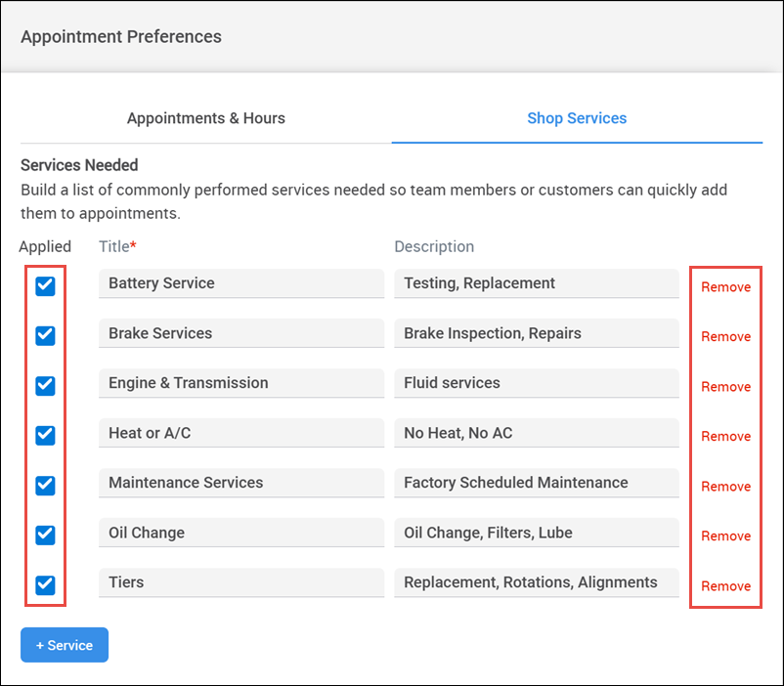Screen dimensions: 784x686
Task: Edit the Oil Change, Filters, Lube description
Action: [536, 533]
